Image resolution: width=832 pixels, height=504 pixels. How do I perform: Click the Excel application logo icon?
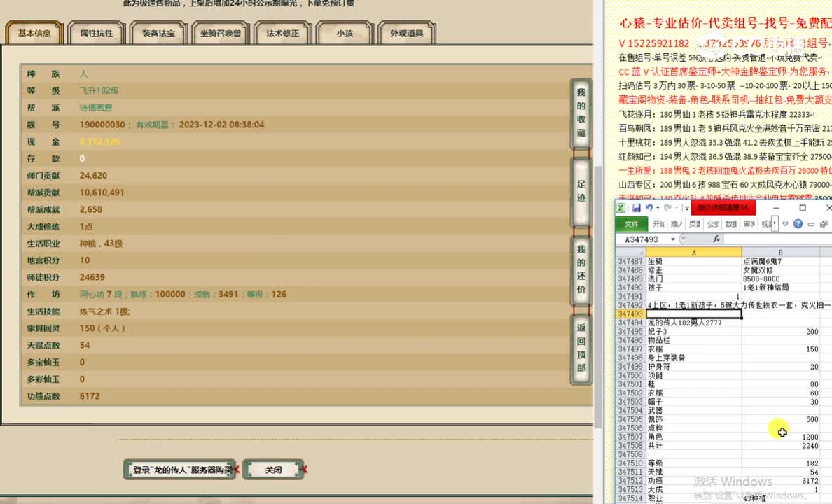click(x=621, y=208)
